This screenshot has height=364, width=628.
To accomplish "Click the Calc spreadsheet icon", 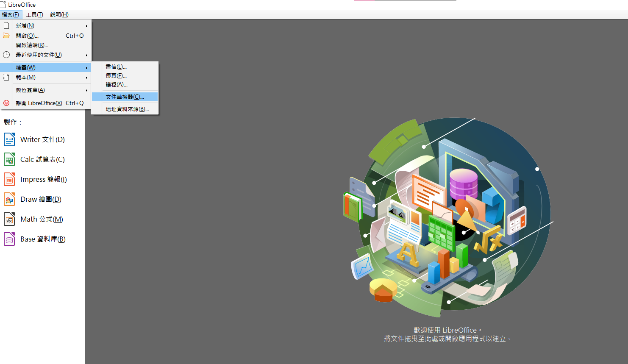I will point(9,159).
